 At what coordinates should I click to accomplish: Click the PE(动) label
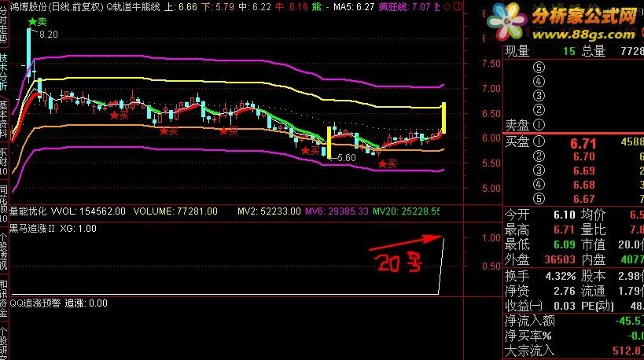tap(598, 306)
